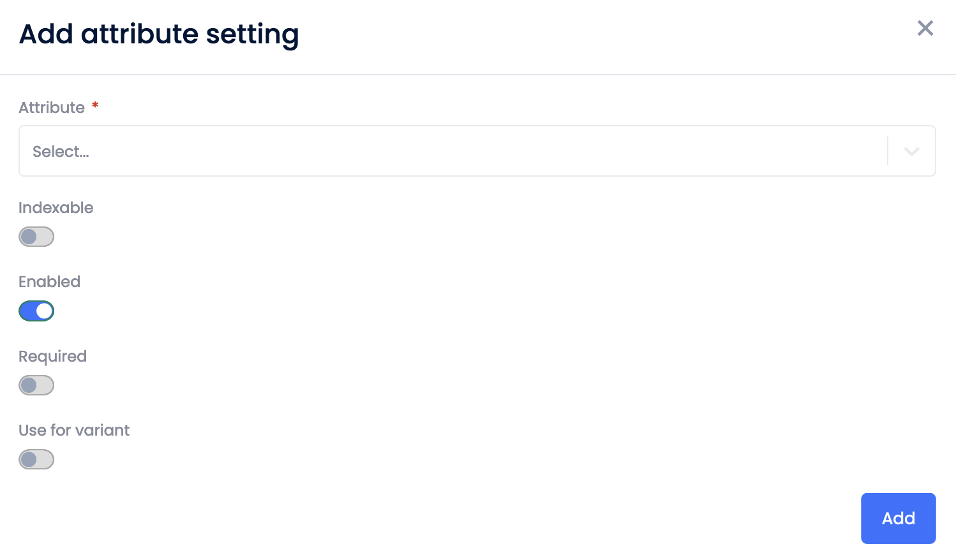Viewport: 956px width, 560px height.
Task: Close the Add attribute setting dialog
Action: click(x=925, y=28)
